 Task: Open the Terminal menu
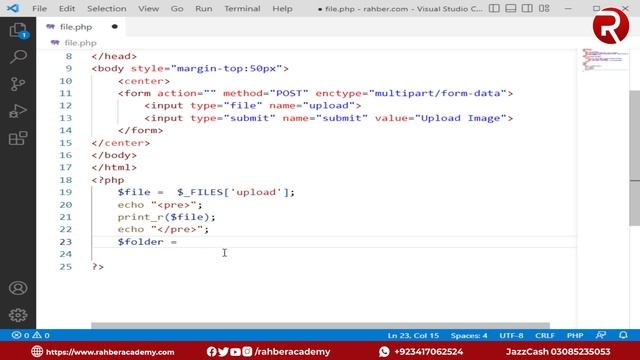[242, 9]
